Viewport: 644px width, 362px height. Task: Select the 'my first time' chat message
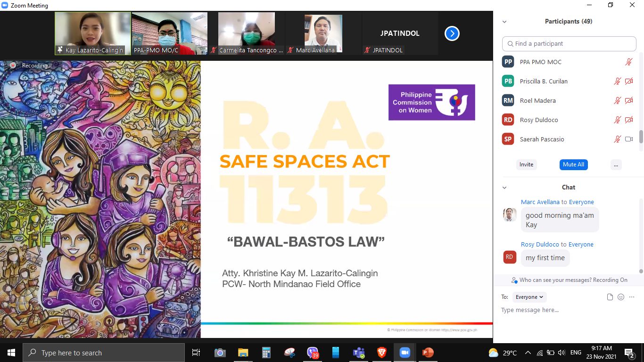pos(545,258)
